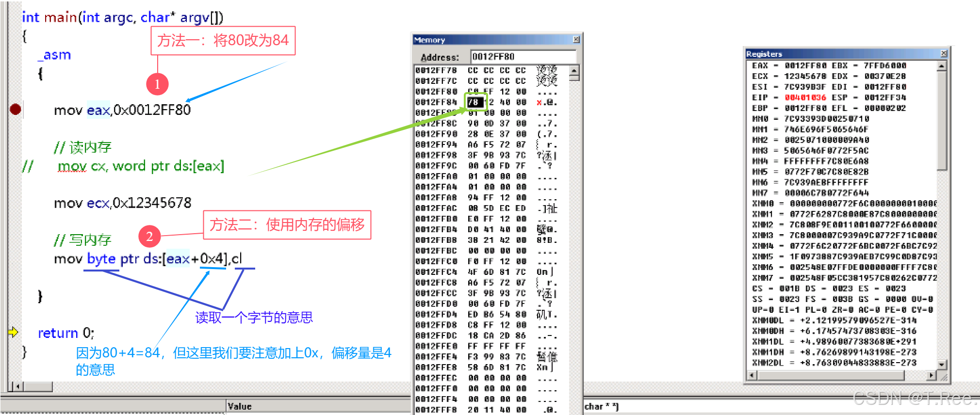Viewport: 980px width, 415px height.
Task: Click the Memory window scrollbar thumb
Action: [x=574, y=78]
